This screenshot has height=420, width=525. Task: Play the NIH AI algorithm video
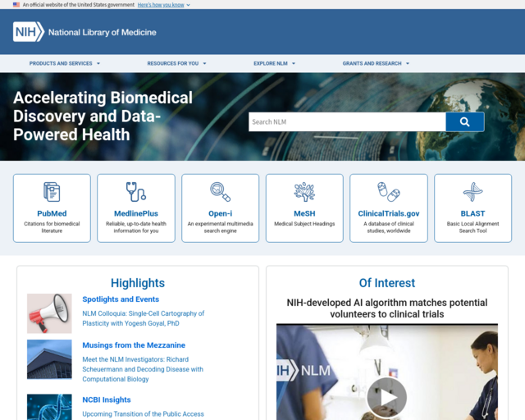click(x=386, y=398)
